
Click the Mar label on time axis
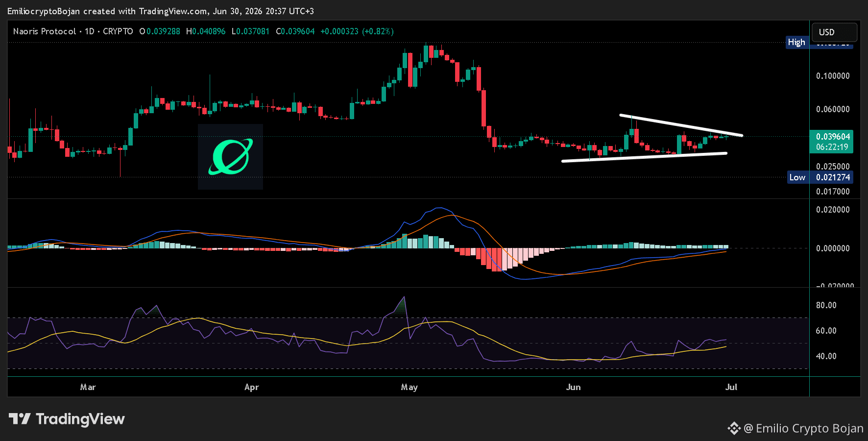tap(88, 387)
